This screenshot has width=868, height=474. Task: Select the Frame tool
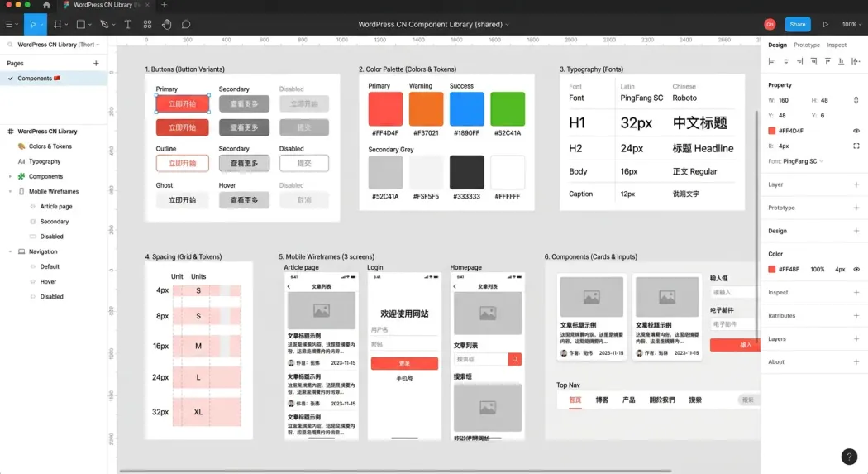(x=57, y=24)
